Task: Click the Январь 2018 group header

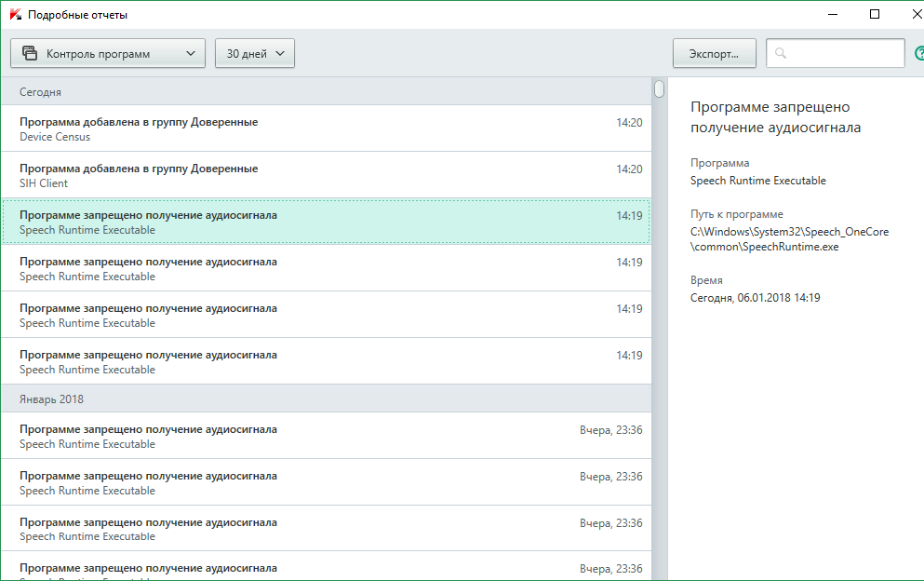Action: click(326, 399)
